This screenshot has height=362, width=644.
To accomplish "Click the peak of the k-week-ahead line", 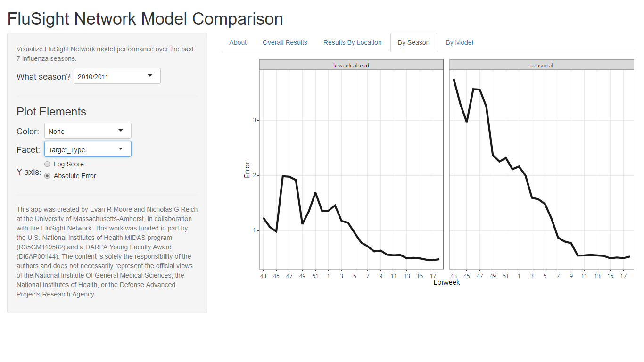I will pos(283,176).
